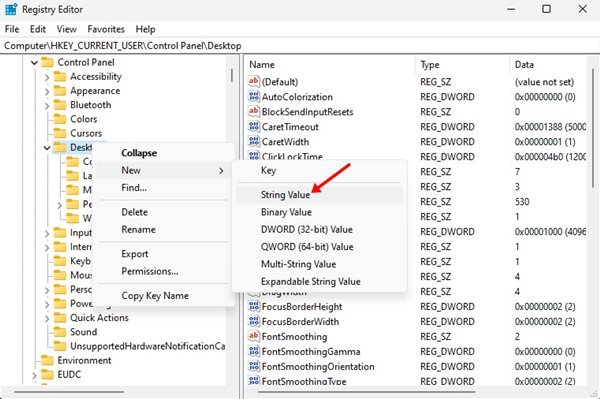Click the tree pane horizontal scrollbar
This screenshot has height=399, width=600.
pos(69,392)
